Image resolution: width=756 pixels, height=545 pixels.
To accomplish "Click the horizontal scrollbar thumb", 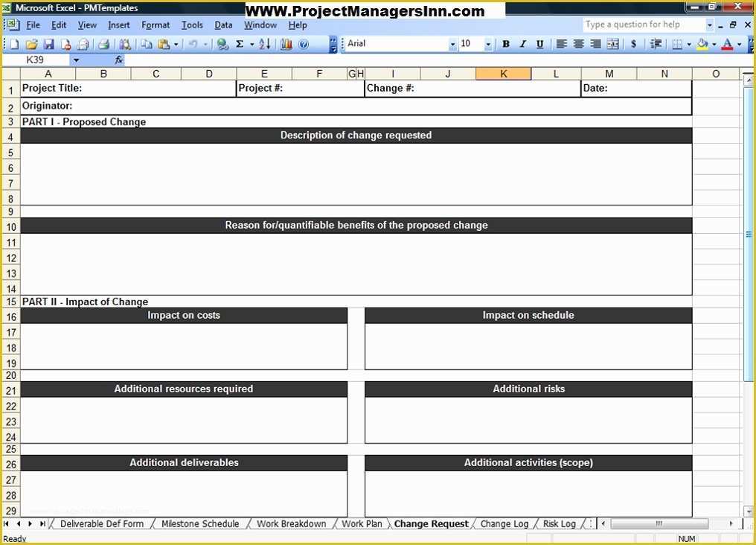I will [659, 523].
